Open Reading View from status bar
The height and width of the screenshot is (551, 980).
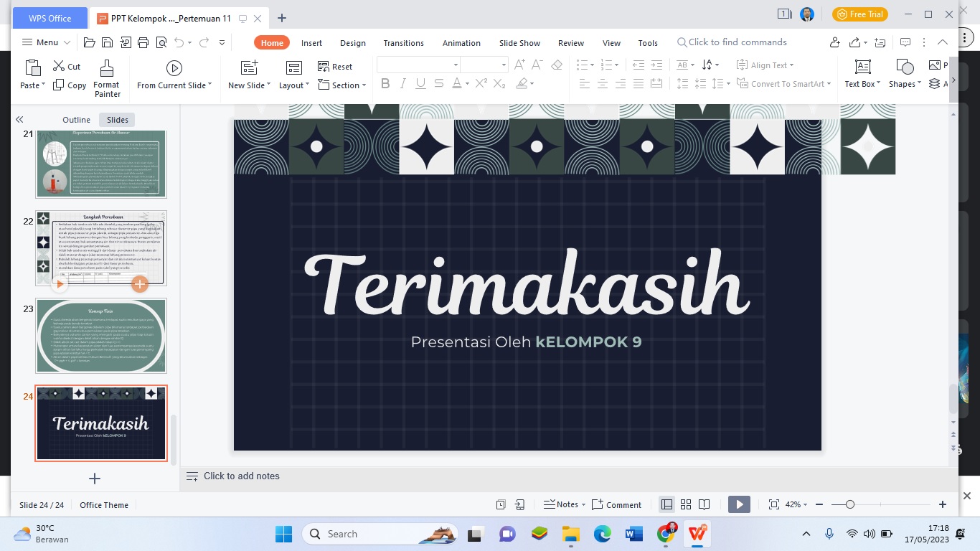pos(704,504)
